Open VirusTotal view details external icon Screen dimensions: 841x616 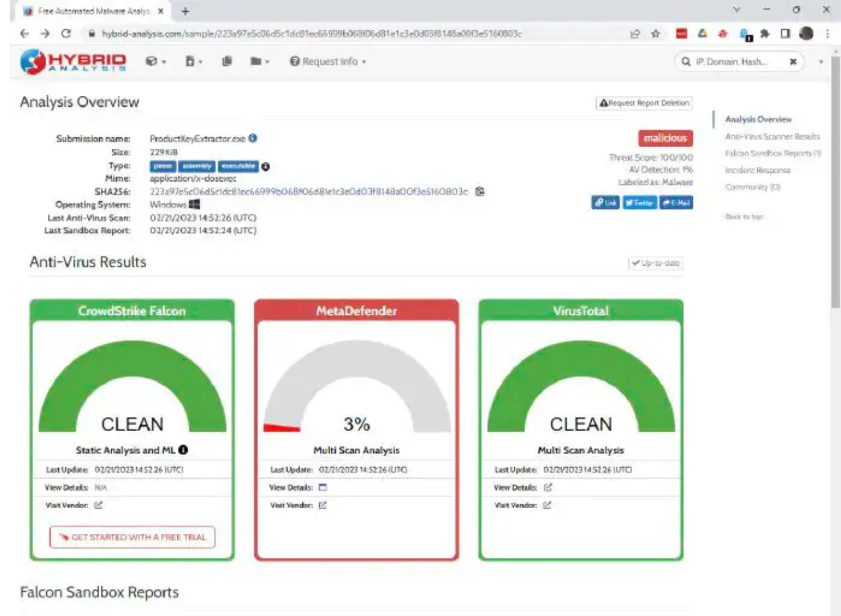click(x=547, y=488)
